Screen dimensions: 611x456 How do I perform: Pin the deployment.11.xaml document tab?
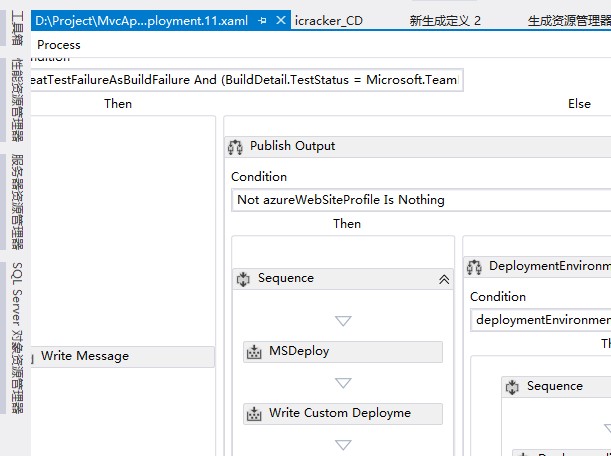tap(262, 20)
